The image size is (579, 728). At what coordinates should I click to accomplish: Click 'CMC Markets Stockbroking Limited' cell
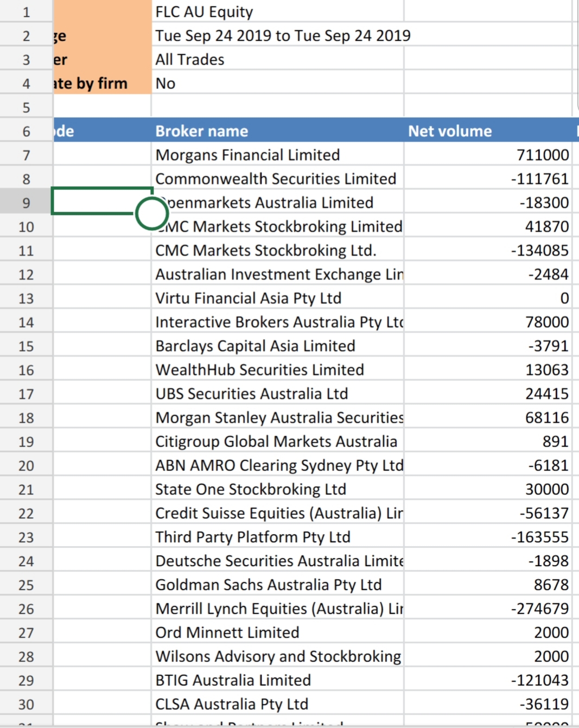[277, 226]
